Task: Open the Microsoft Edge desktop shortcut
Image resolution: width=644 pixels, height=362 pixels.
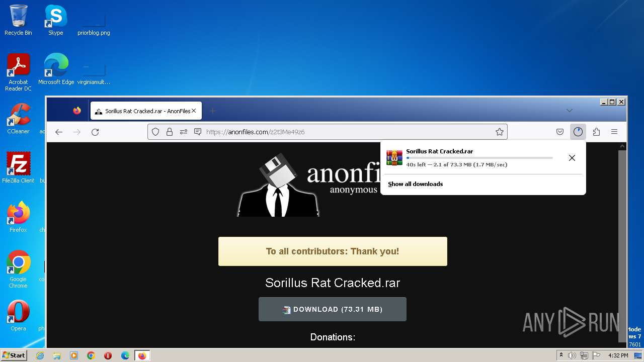Action: [56, 69]
